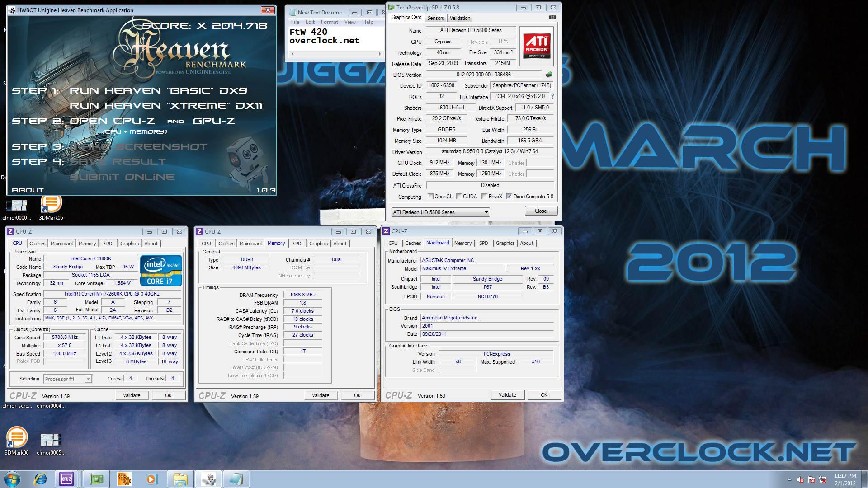Click the orange gears taskbar icon
The height and width of the screenshot is (488, 868).
[x=124, y=479]
